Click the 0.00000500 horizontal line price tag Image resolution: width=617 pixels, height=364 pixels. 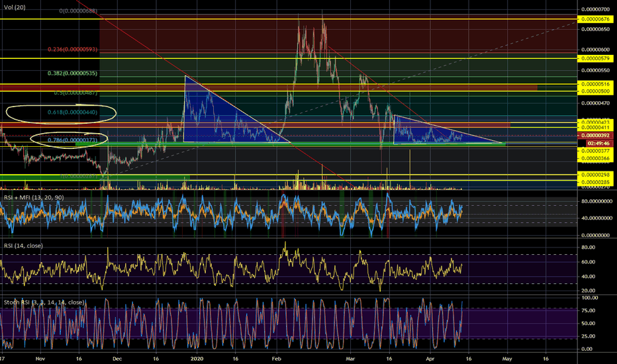click(x=595, y=91)
